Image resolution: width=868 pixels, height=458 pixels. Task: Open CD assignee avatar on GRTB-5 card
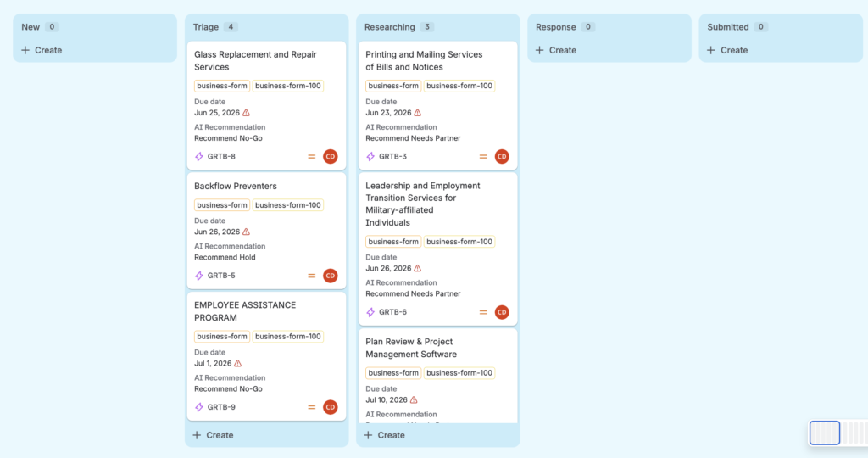click(x=331, y=276)
